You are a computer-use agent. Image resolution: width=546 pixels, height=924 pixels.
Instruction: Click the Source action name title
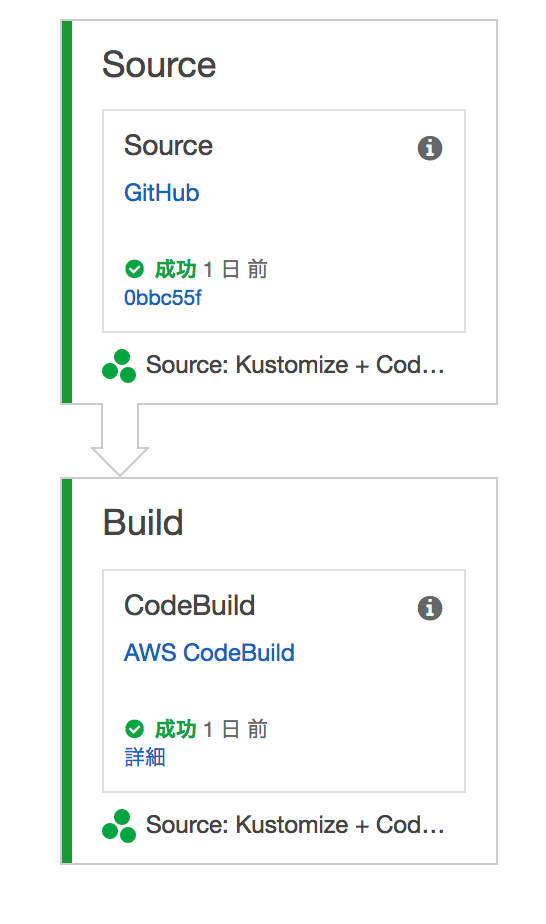168,146
